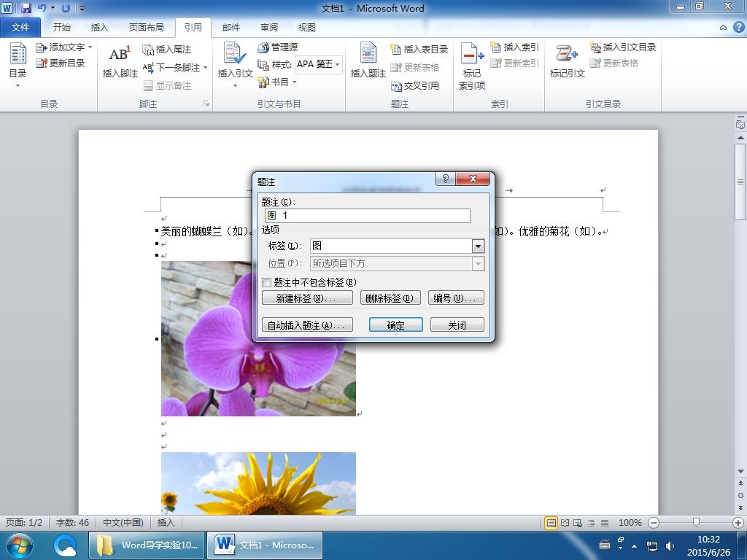This screenshot has height=560, width=747.
Task: Open Customize Quick Access Toolbar dropdown
Action: [x=82, y=9]
